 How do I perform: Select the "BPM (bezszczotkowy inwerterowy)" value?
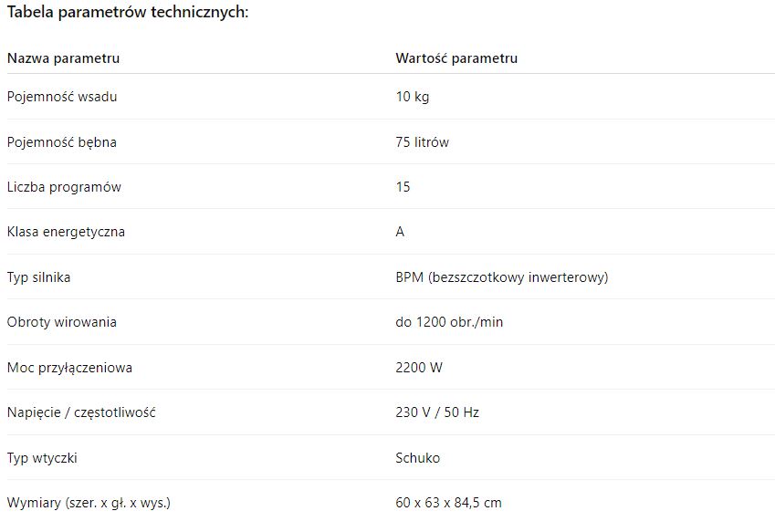pos(502,277)
